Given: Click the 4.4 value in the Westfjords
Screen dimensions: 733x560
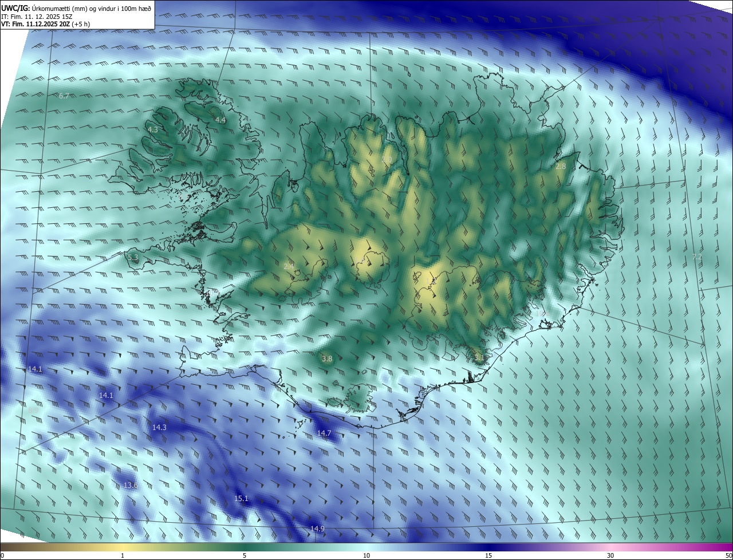Looking at the screenshot, I should tap(220, 120).
